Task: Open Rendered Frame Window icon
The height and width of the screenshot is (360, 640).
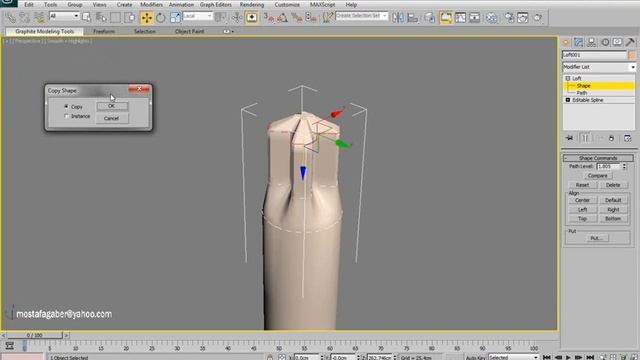Action: point(523,18)
